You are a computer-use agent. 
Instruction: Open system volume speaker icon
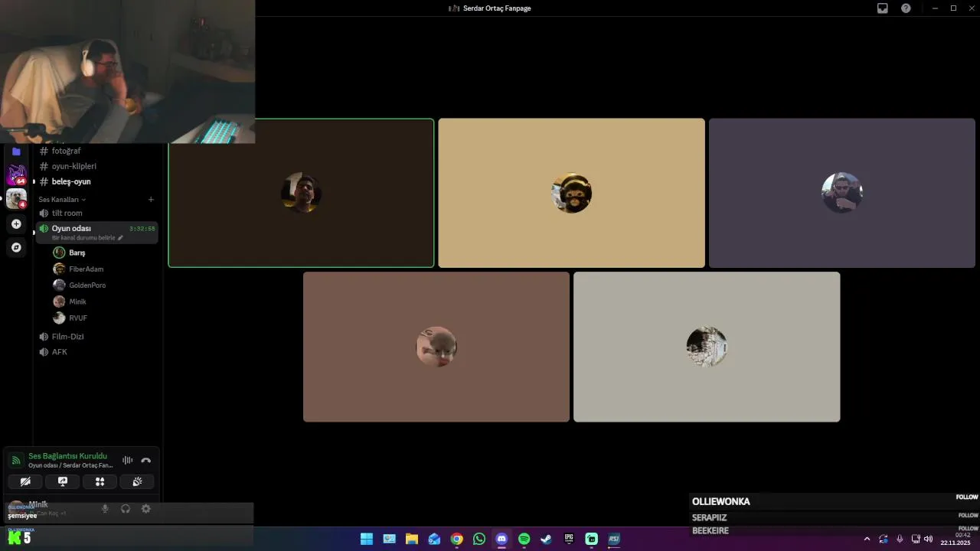coord(929,539)
